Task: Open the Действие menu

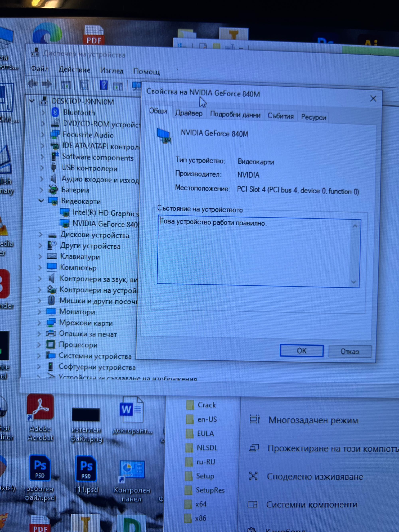Action: coord(74,70)
